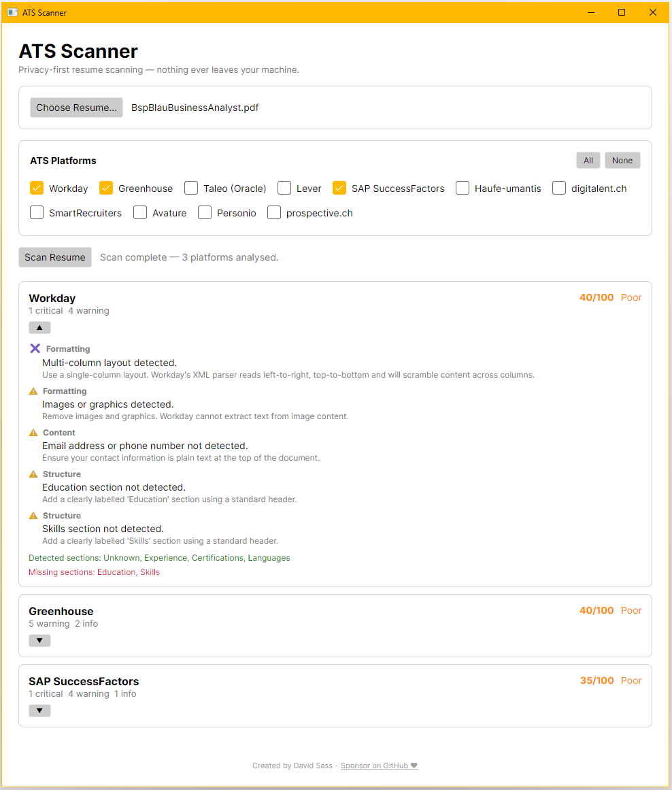Click 'Images or graphics detected.' message
The height and width of the screenshot is (790, 672).
107,404
